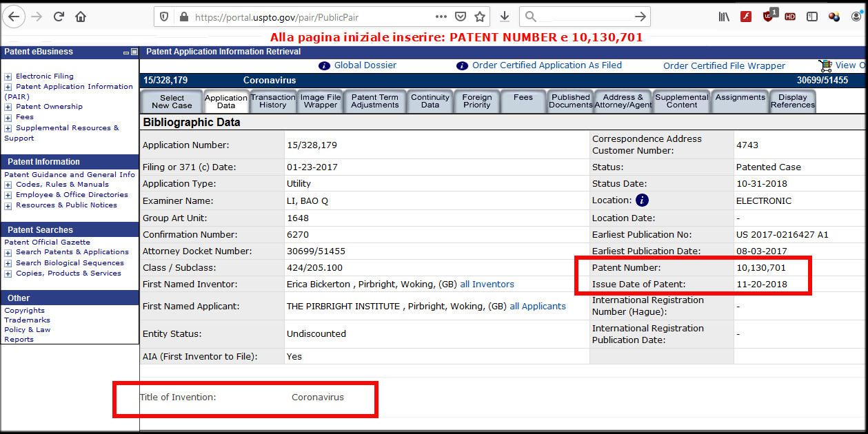Bookmark this page with star

pos(480,17)
